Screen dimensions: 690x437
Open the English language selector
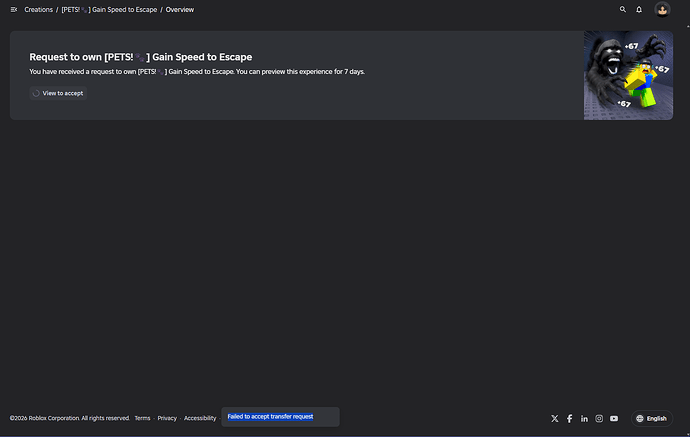[652, 419]
